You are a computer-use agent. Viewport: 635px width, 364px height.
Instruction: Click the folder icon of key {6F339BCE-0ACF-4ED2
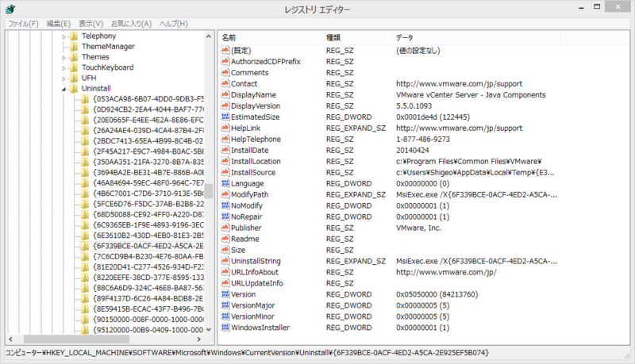pos(85,246)
